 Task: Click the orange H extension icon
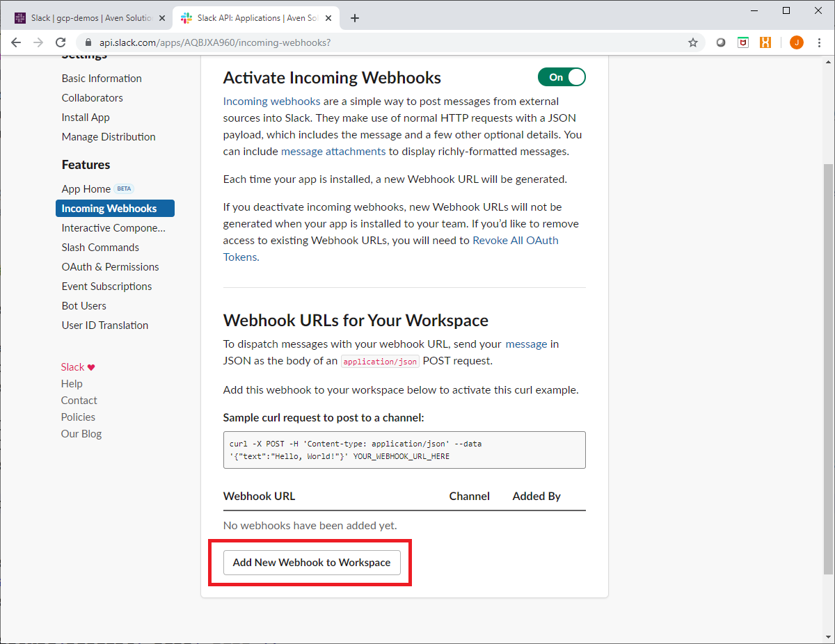pos(765,42)
